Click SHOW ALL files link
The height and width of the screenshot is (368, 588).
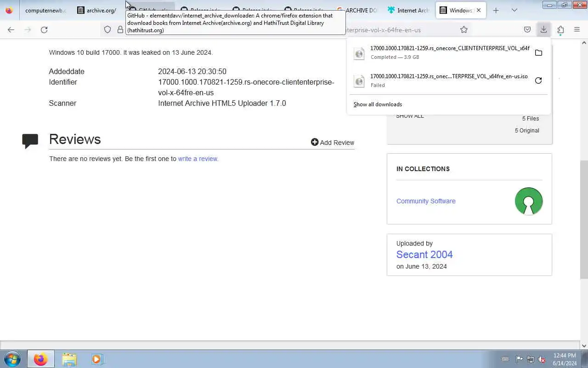[x=410, y=116]
